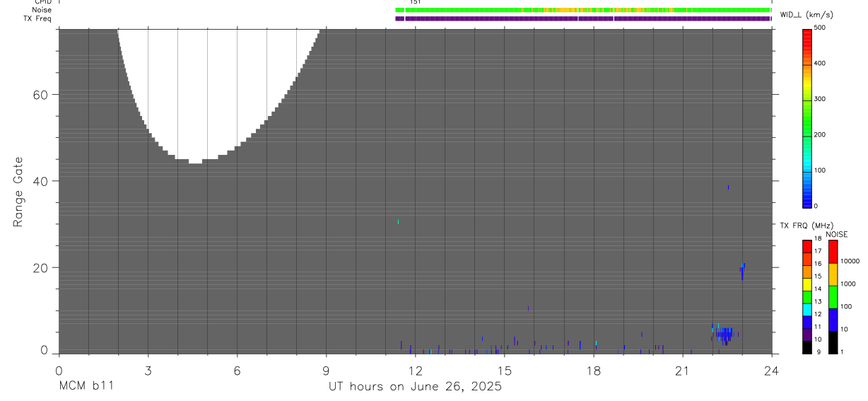Click the red segment of the TX FRQ legend
868x401 pixels.
tap(807, 246)
